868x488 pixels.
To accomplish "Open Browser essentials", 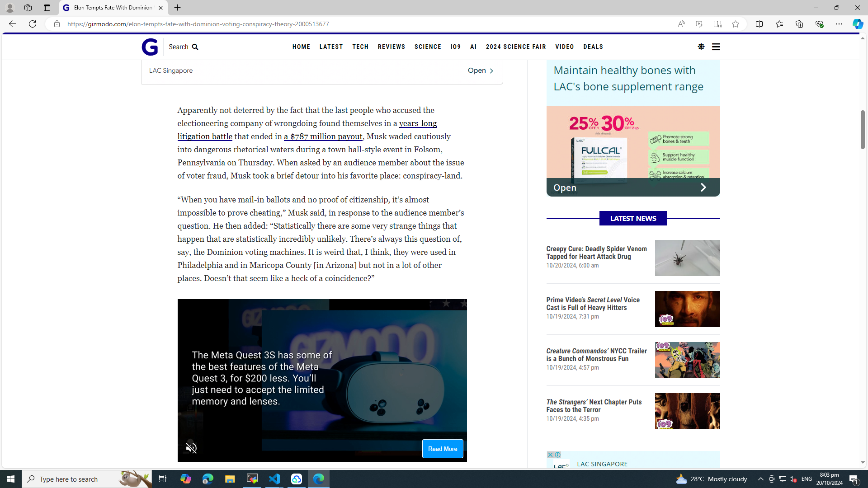I will 819,24.
